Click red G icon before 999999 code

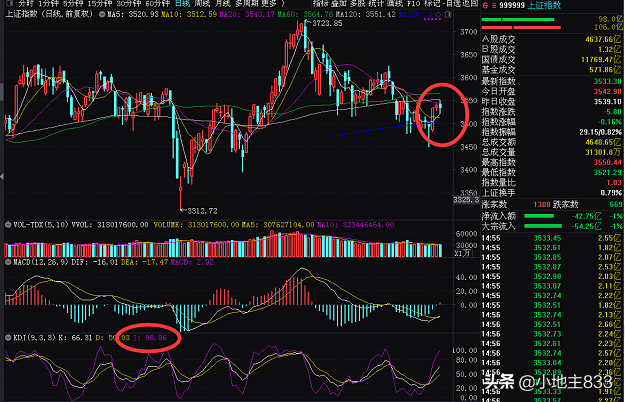click(x=485, y=5)
